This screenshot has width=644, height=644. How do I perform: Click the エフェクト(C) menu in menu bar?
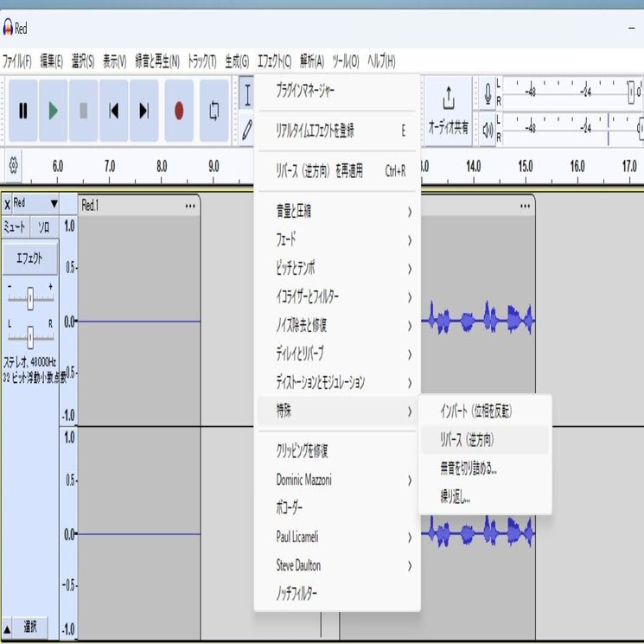click(x=274, y=61)
